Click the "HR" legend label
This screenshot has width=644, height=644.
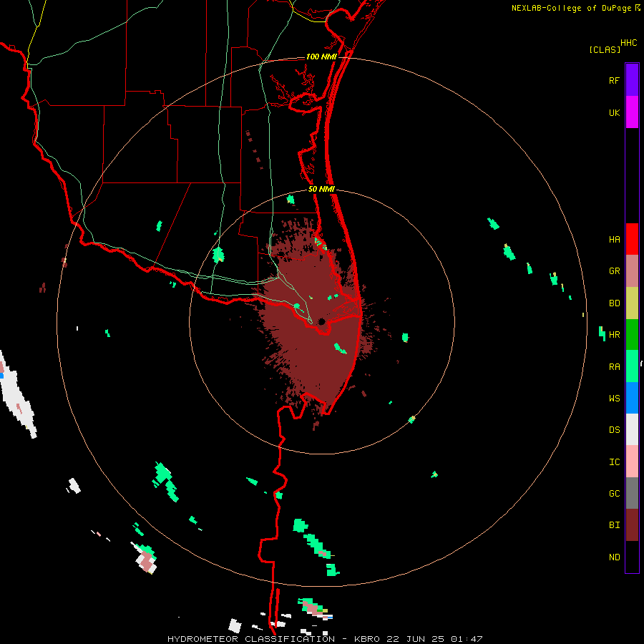coord(614,335)
